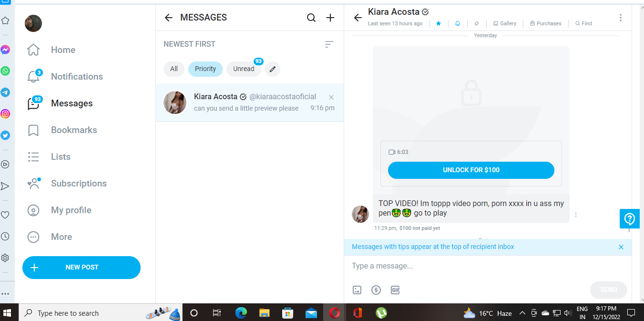Toggle the star favorite icon for Kiara Acosta
This screenshot has height=321, width=644.
(x=439, y=23)
